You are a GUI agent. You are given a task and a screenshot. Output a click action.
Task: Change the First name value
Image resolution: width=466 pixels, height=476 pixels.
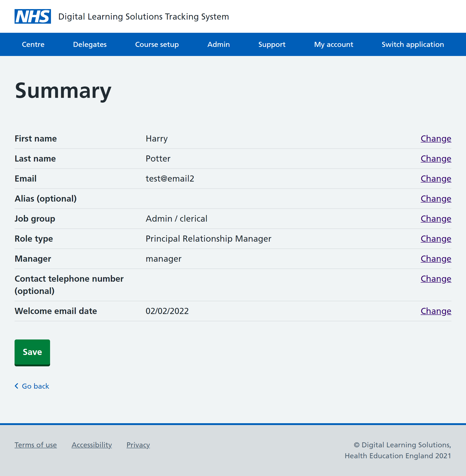click(436, 139)
